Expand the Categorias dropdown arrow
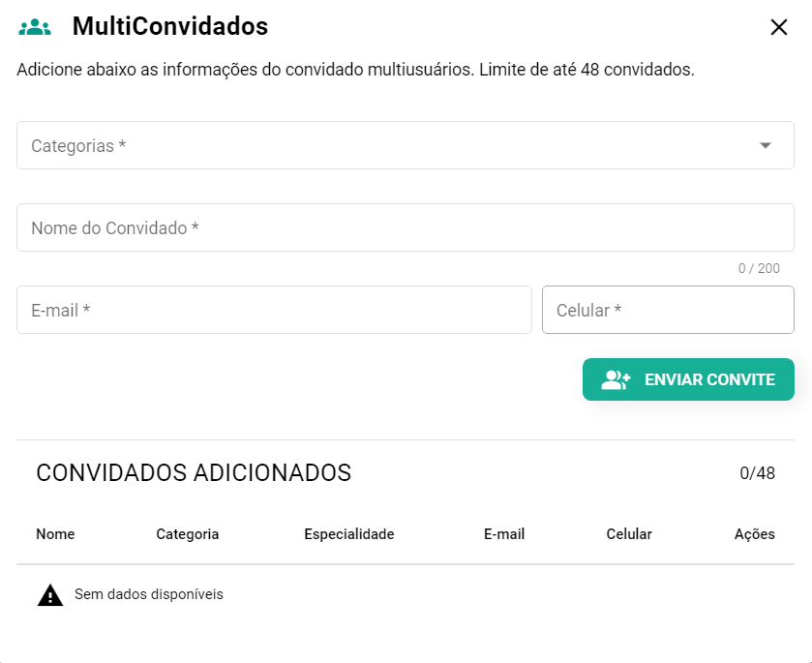The width and height of the screenshot is (812, 663). [x=766, y=145]
